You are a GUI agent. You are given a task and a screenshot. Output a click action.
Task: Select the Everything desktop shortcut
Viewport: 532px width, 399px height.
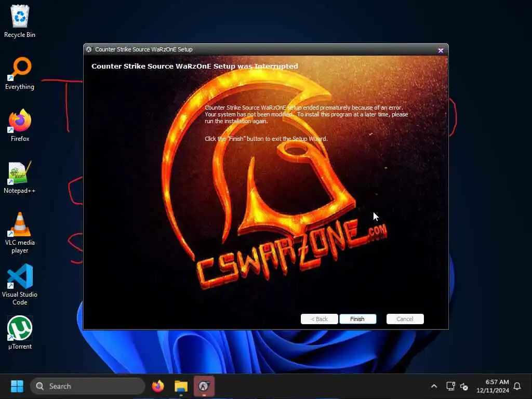coord(20,73)
